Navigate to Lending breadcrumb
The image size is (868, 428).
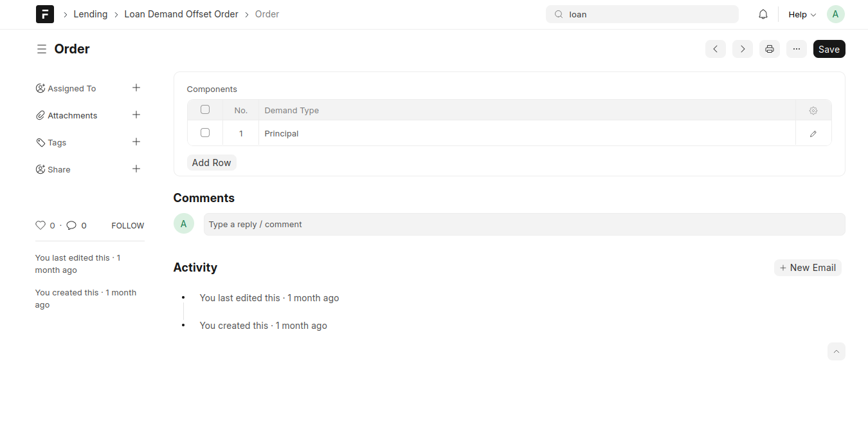pyautogui.click(x=91, y=14)
